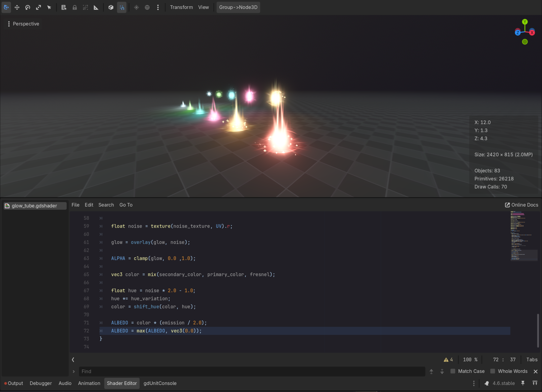Select the Scale mode tool
542x392 pixels.
pos(38,7)
